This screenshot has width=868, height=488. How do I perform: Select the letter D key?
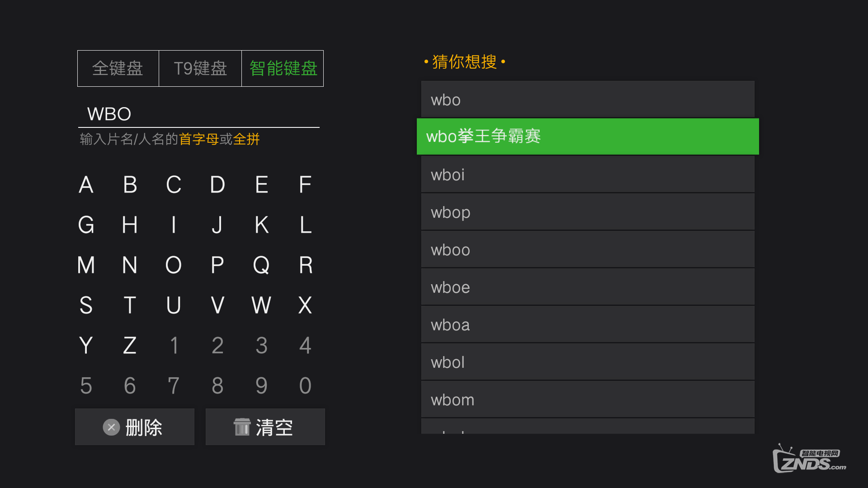point(217,185)
